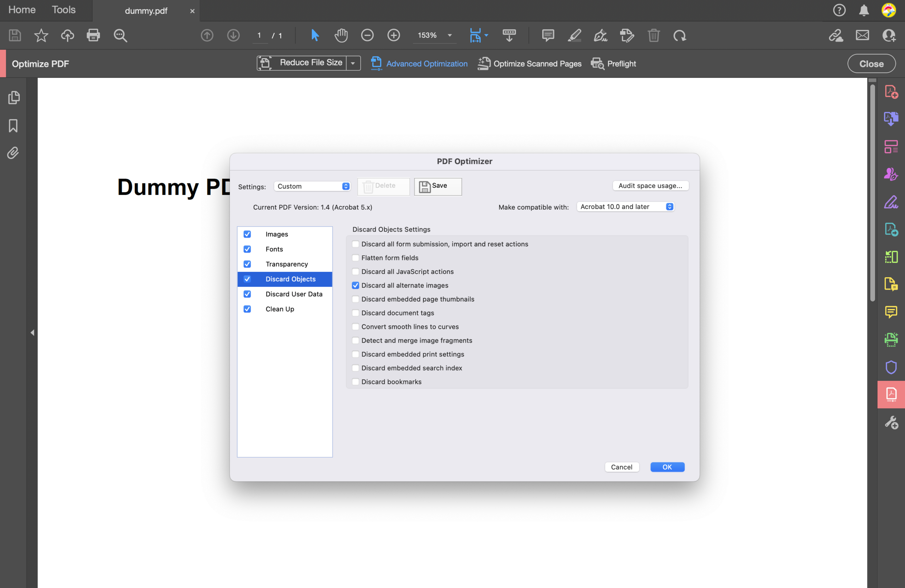The height and width of the screenshot is (588, 905).
Task: Click the star bookmark icon
Action: tap(41, 35)
